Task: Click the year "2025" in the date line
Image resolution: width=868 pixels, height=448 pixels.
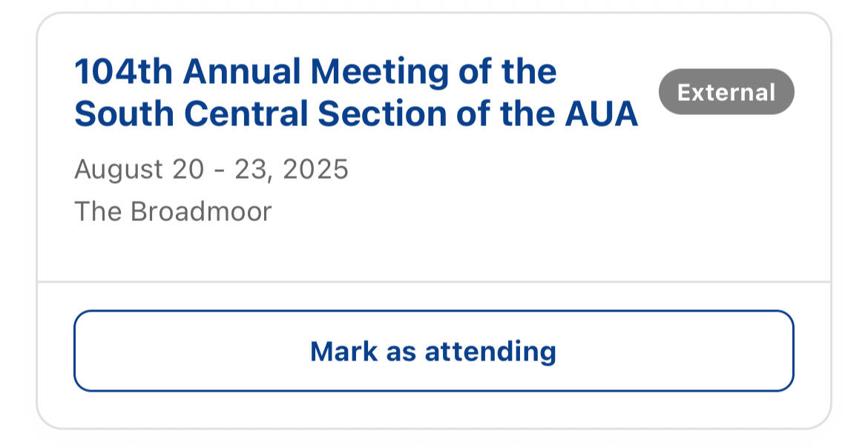Action: tap(315, 170)
